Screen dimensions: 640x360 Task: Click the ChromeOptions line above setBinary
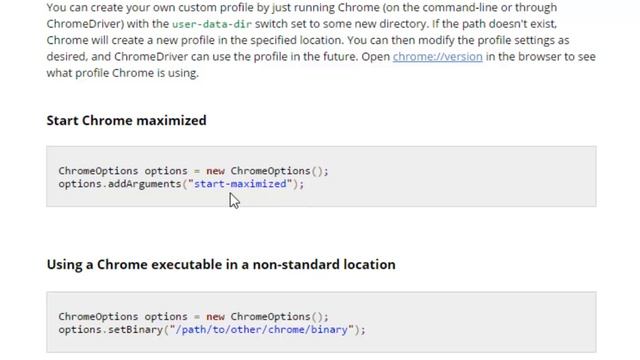tap(193, 316)
